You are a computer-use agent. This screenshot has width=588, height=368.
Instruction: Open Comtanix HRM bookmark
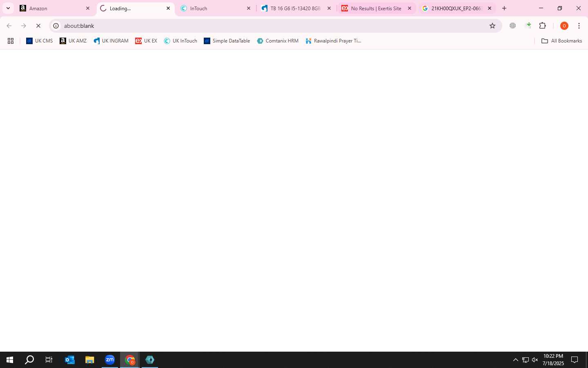[x=278, y=41]
